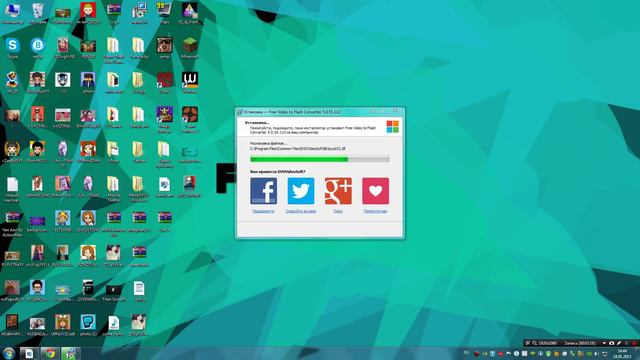The height and width of the screenshot is (360, 640).
Task: Click the Google+ icon in the installer
Action: click(338, 191)
